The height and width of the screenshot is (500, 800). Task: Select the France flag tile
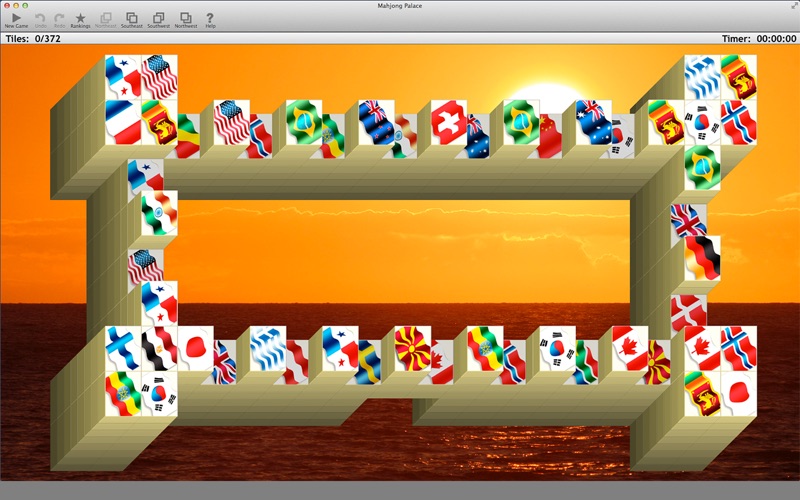[x=123, y=122]
